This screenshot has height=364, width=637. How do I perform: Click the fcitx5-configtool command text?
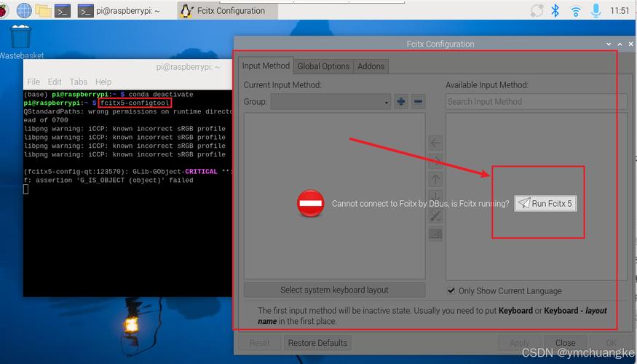click(x=135, y=103)
